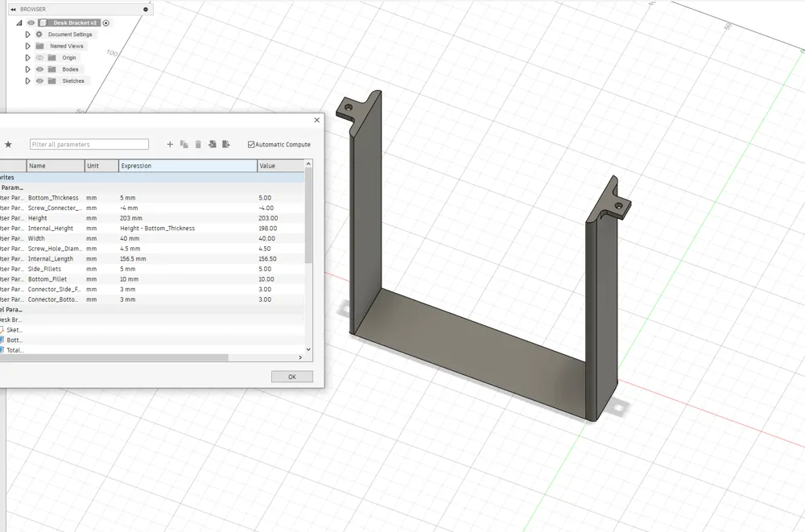Image resolution: width=805 pixels, height=532 pixels.
Task: Collapse the Desk Bracket v2 root node
Action: click(19, 23)
